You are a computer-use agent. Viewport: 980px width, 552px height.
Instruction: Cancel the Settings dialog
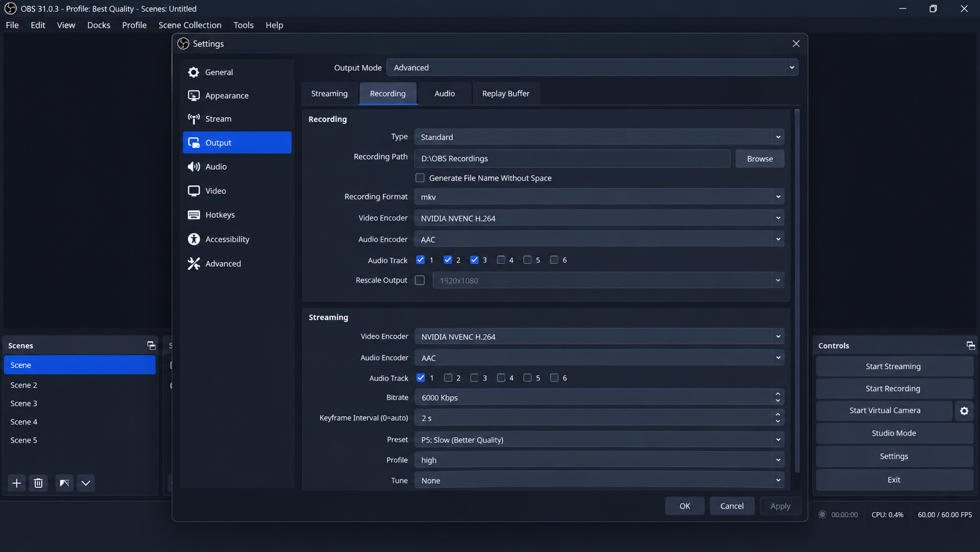coord(731,506)
